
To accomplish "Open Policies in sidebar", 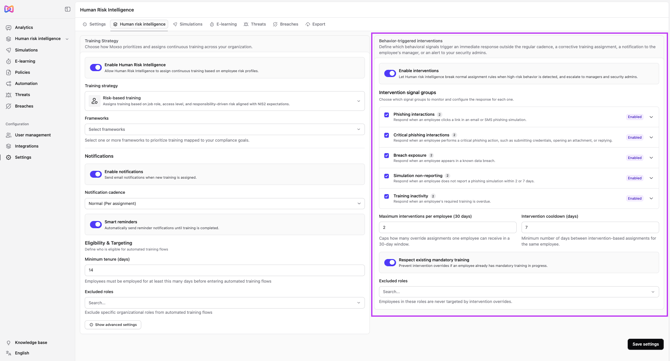I will (x=22, y=72).
